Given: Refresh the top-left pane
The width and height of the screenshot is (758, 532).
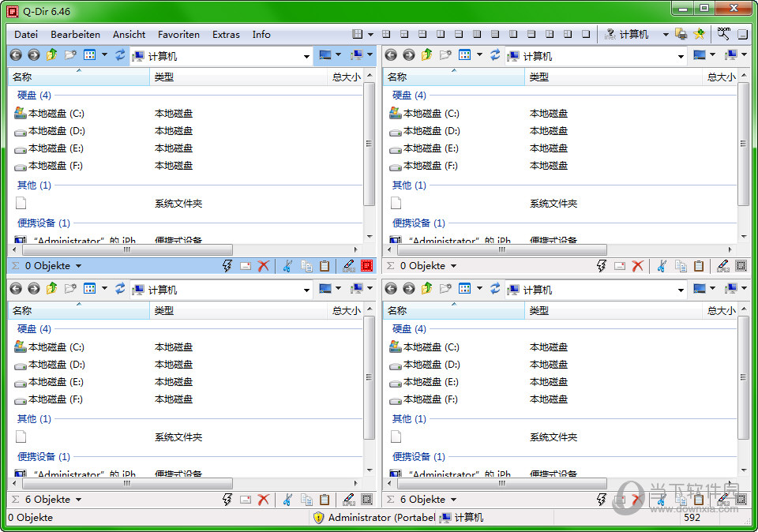Looking at the screenshot, I should coord(120,55).
